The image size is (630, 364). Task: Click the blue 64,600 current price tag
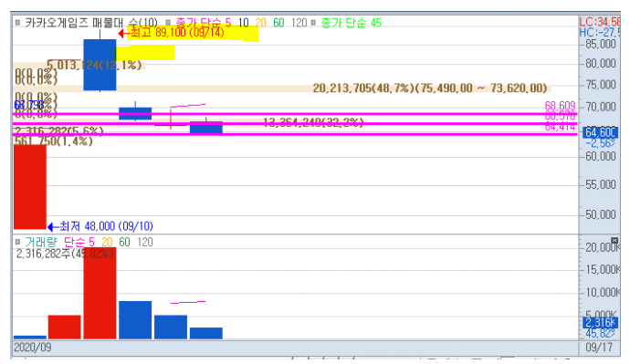[601, 132]
